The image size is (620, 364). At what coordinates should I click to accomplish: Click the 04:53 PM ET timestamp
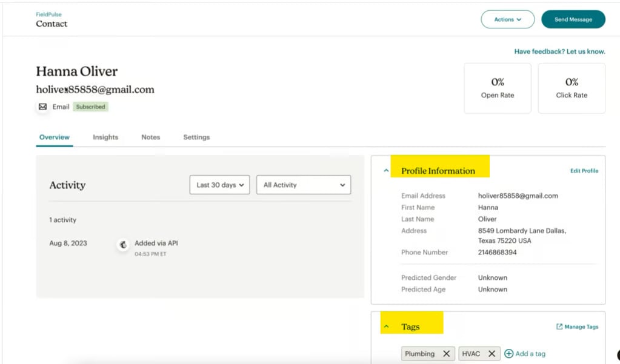(x=150, y=254)
